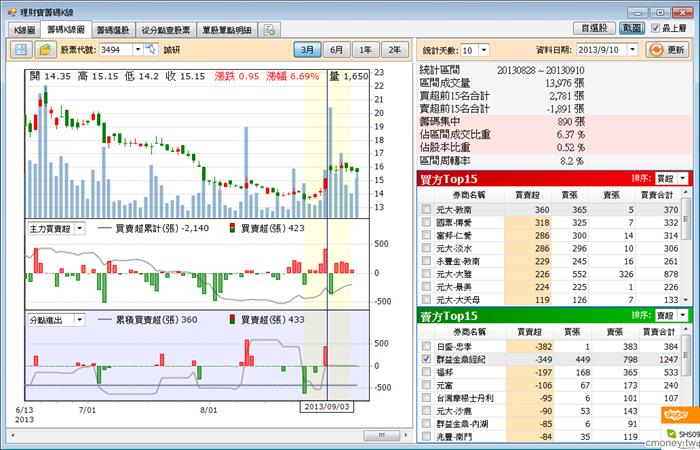Image resolution: width=700 pixels, height=450 pixels.
Task: Uncheck the 群益金鼎經紀 broker checkbox
Action: [x=426, y=359]
